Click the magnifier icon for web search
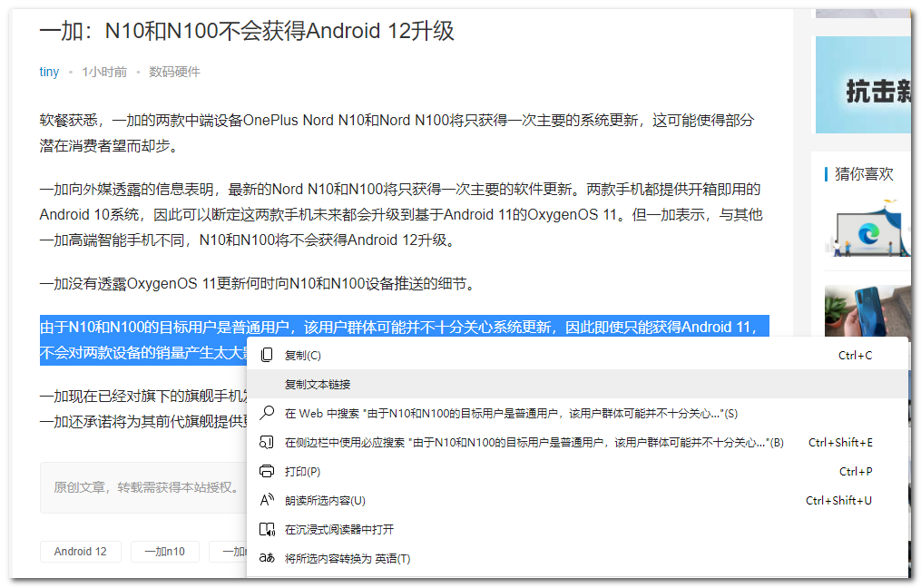This screenshot has height=588, width=921. pos(266,413)
